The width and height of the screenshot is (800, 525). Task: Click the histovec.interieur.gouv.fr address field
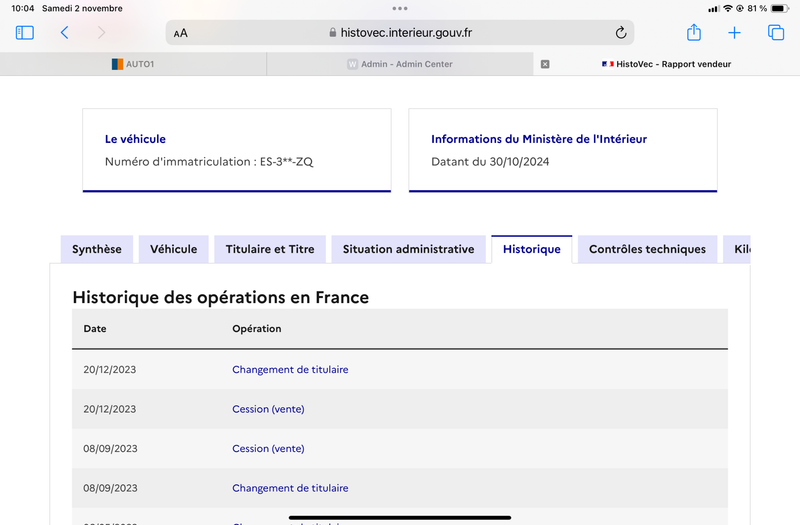400,33
